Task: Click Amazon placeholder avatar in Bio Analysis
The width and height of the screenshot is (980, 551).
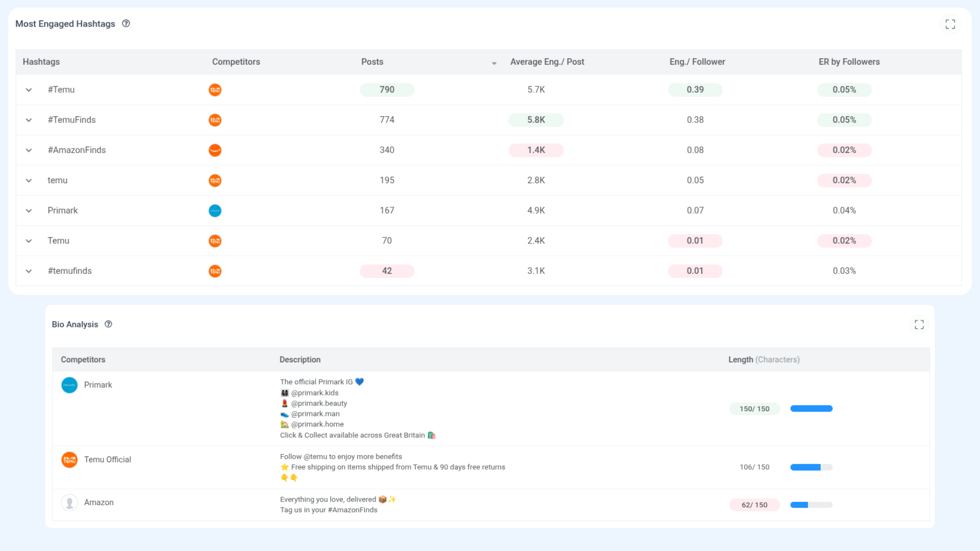Action: pyautogui.click(x=69, y=503)
